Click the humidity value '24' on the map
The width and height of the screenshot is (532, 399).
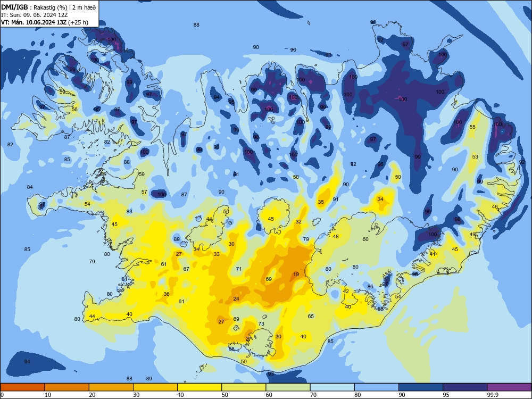[x=236, y=299]
